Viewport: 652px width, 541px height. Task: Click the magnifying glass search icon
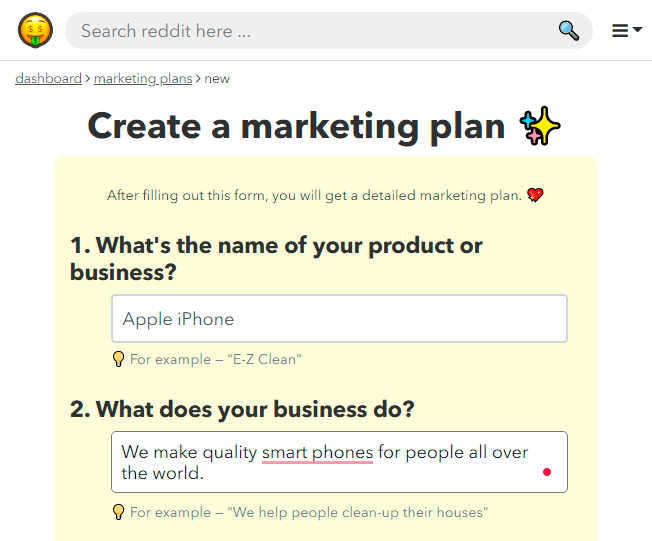[x=568, y=31]
